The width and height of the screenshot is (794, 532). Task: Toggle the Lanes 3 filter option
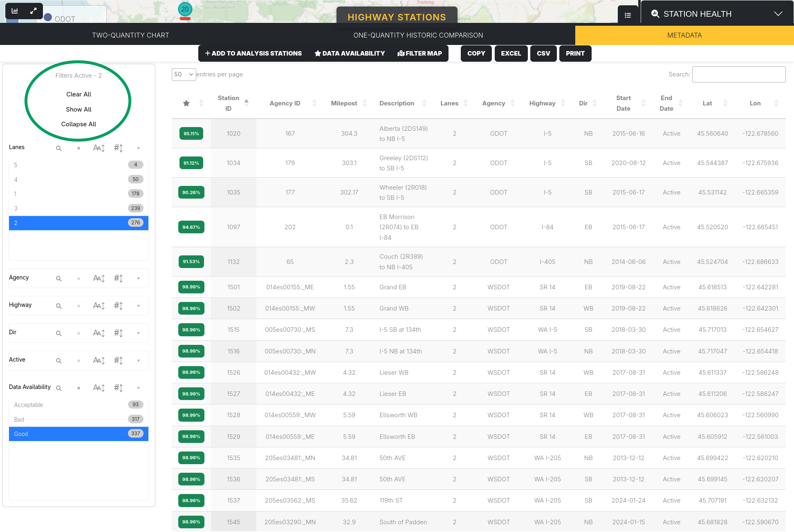(x=79, y=208)
